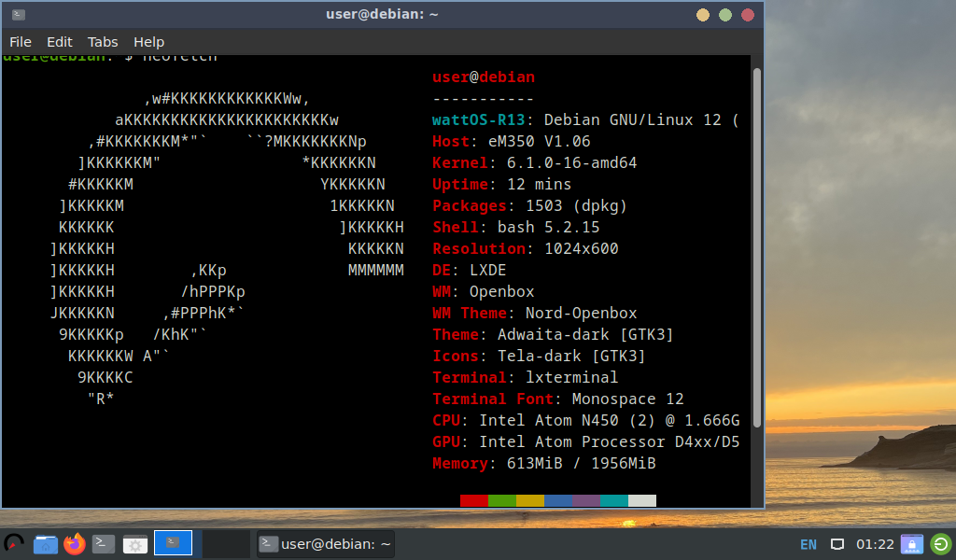Screen dimensions: 956x560
Task: Click the Terminal lxterminal line
Action: [525, 377]
